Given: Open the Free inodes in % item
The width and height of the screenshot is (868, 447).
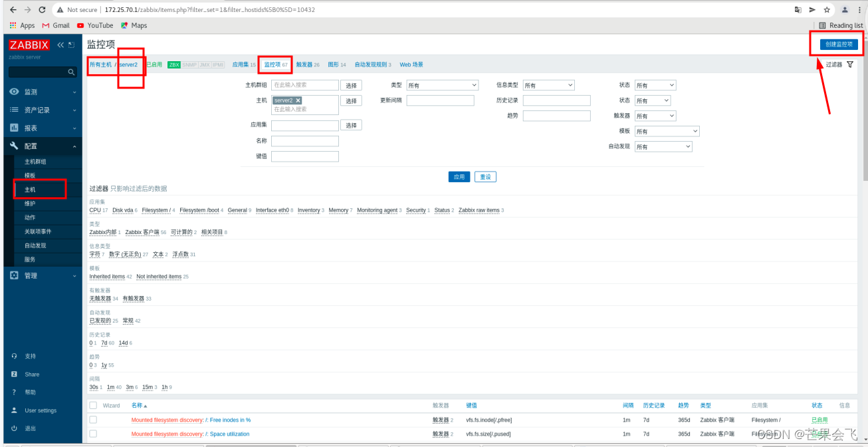Looking at the screenshot, I should pyautogui.click(x=230, y=420).
